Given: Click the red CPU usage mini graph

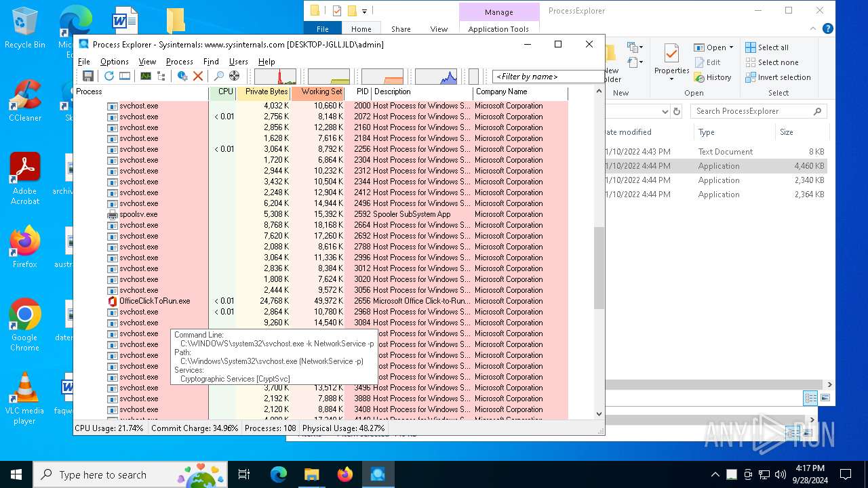Looking at the screenshot, I should [x=275, y=76].
